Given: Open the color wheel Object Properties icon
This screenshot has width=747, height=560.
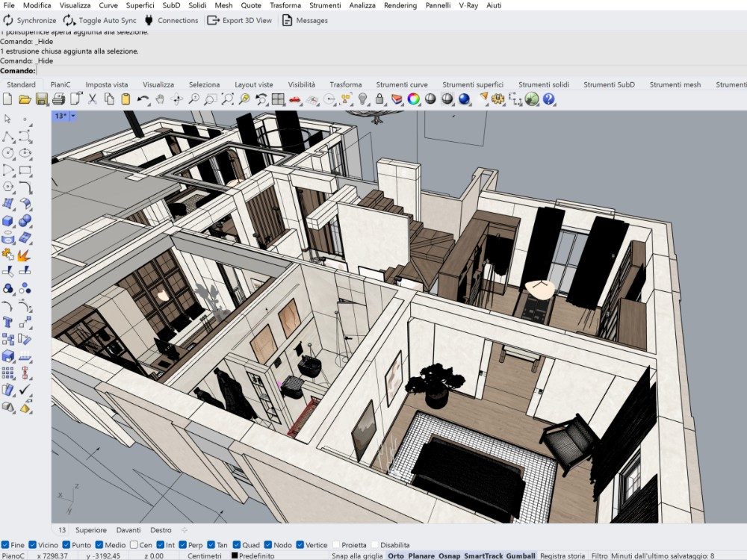Looking at the screenshot, I should pyautogui.click(x=414, y=99).
